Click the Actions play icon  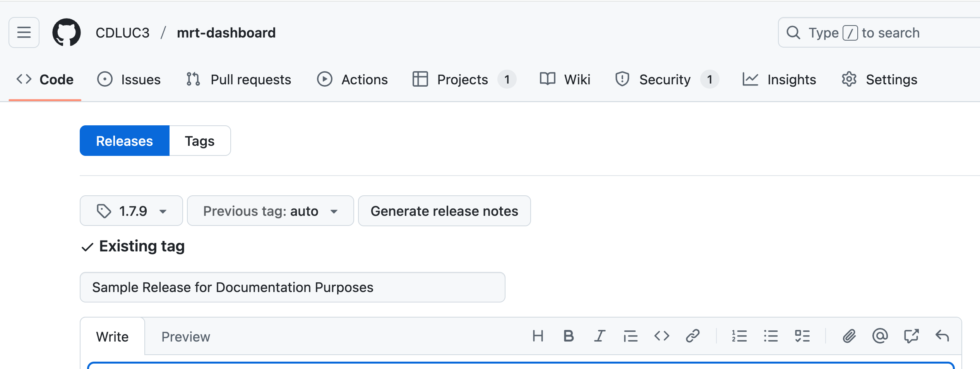tap(325, 79)
